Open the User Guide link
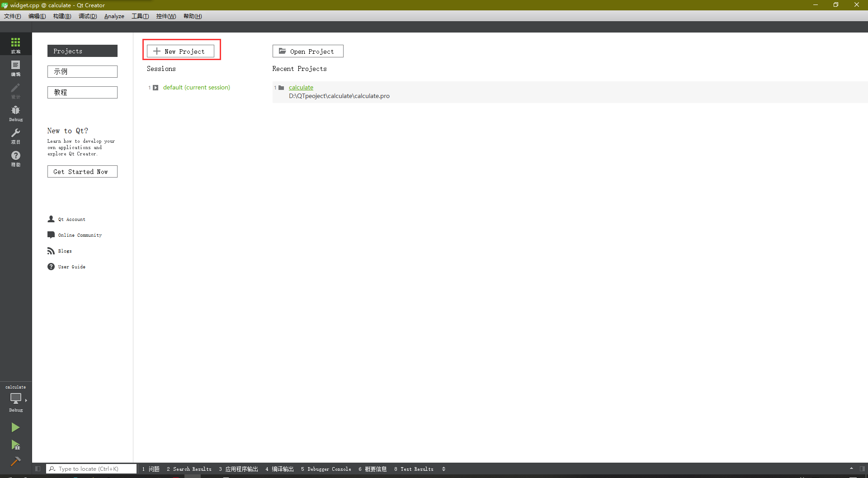Image resolution: width=868 pixels, height=478 pixels. tap(71, 267)
